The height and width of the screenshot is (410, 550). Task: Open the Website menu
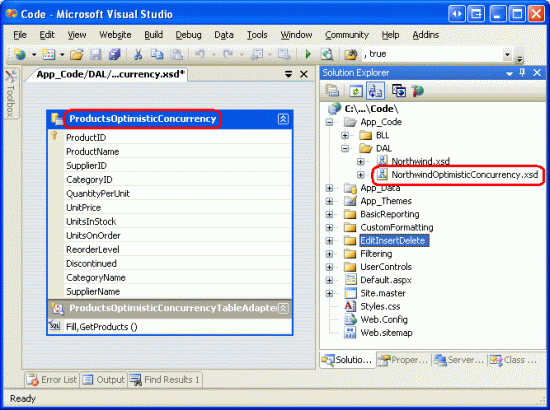115,35
